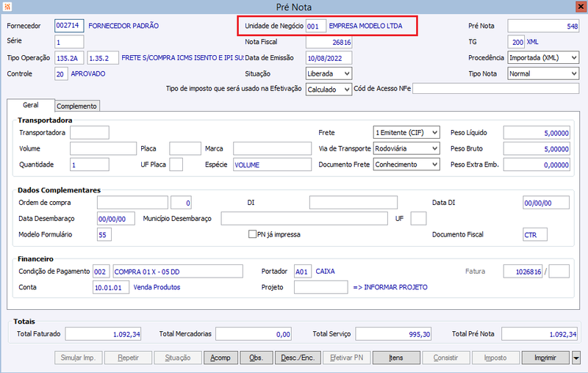The width and height of the screenshot is (588, 373).
Task: Open the arrow menu beside Imprimir
Action: 576,358
